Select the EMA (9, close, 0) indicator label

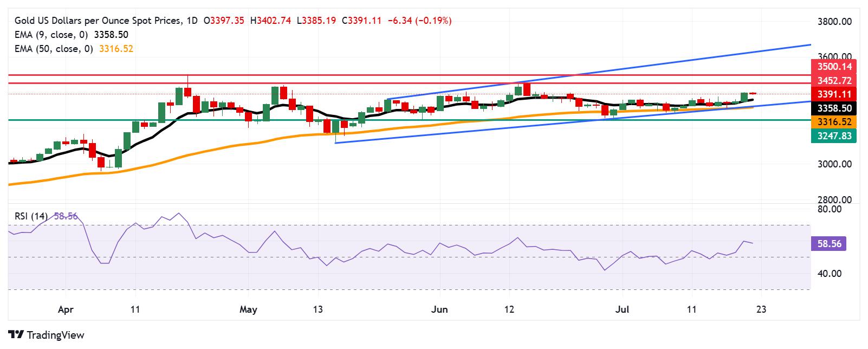coord(51,35)
